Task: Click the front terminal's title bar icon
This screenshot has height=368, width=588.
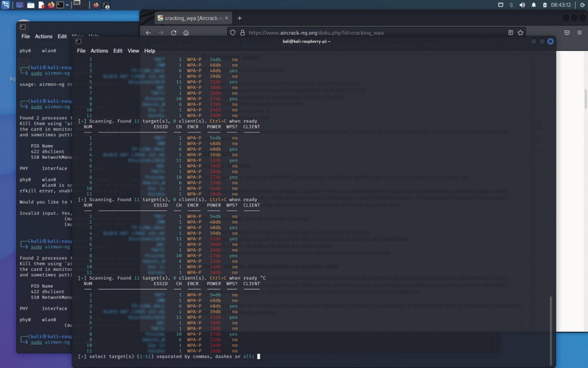Action: 78,42
